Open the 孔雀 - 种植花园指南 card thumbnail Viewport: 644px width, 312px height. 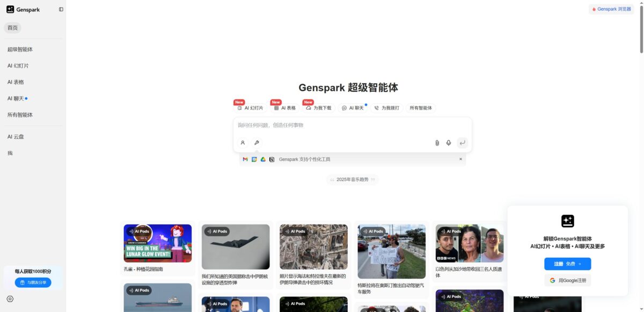[158, 243]
